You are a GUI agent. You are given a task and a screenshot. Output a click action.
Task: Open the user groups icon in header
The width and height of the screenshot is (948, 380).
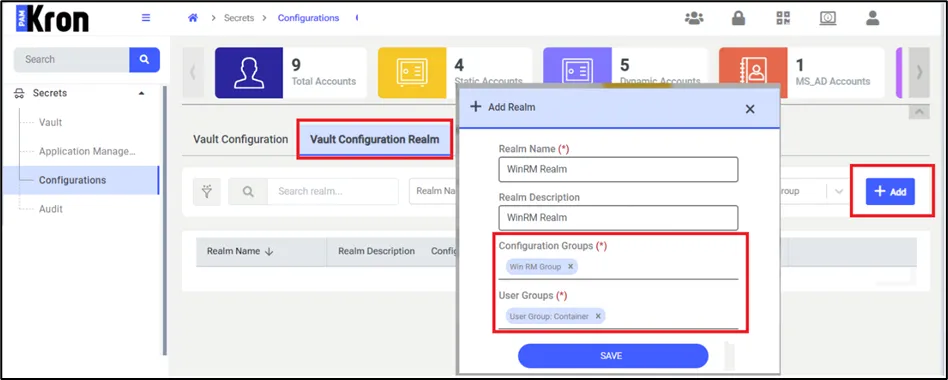pos(694,18)
